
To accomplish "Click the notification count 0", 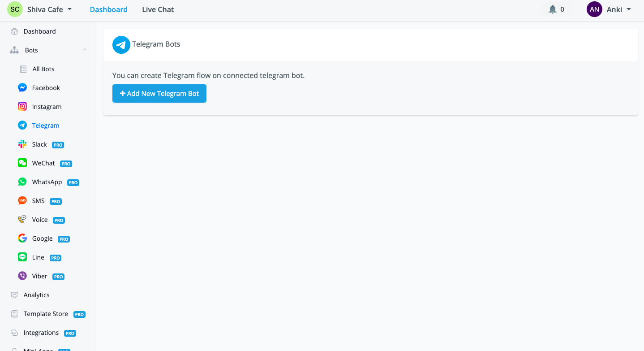I will (562, 9).
